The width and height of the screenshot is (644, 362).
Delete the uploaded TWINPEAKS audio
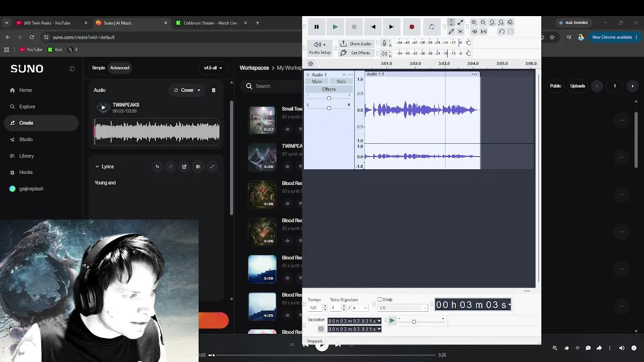click(213, 90)
